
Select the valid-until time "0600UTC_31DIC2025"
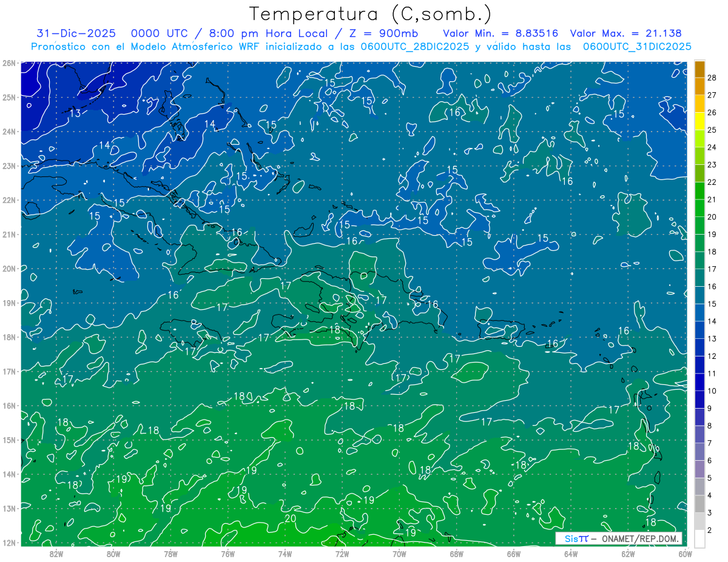[637, 47]
